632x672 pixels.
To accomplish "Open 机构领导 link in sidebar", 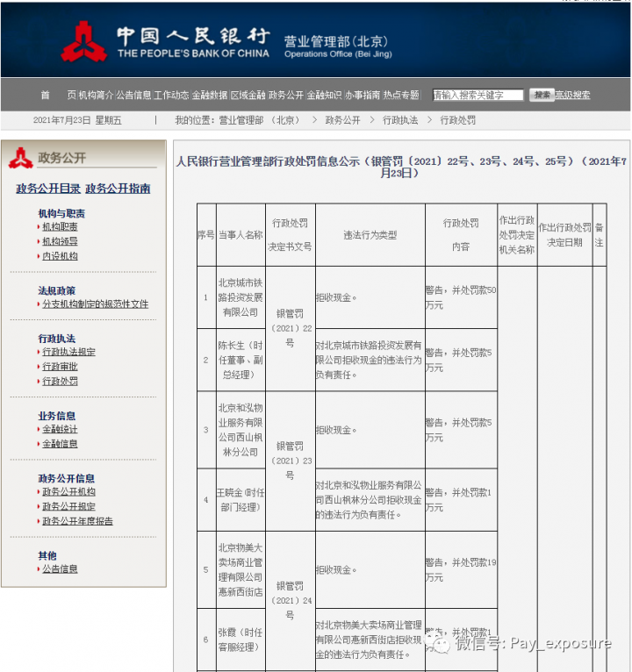I will pos(60,241).
